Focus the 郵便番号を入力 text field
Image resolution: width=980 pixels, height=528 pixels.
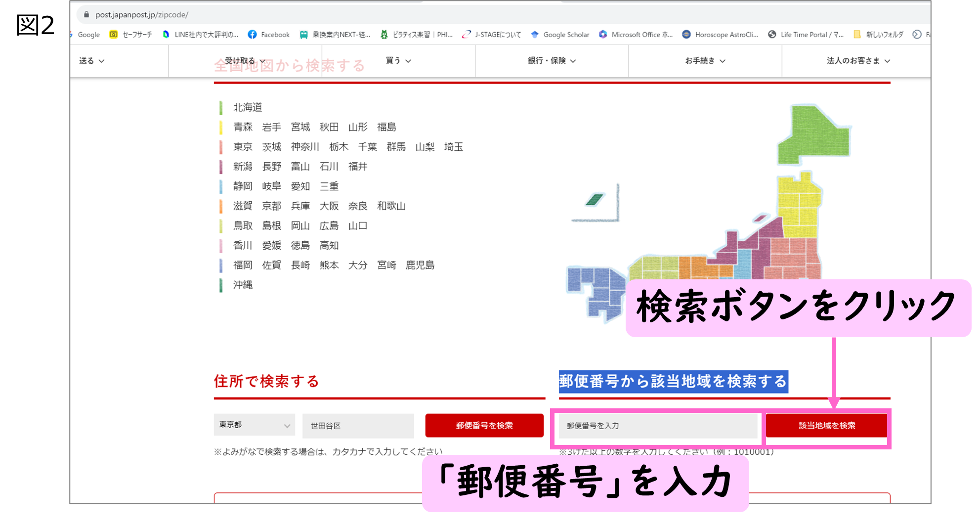tap(657, 426)
